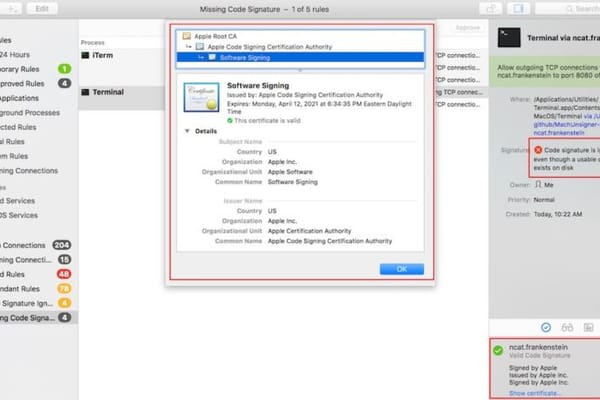This screenshot has height=400, width=600.
Task: Click the Apple Root CA certificate icon
Action: pos(187,36)
